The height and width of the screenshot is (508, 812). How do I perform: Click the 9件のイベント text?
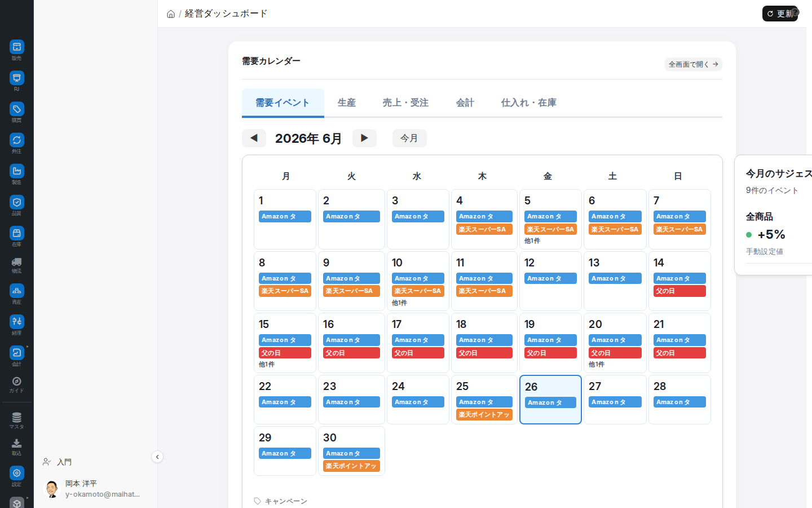[772, 190]
